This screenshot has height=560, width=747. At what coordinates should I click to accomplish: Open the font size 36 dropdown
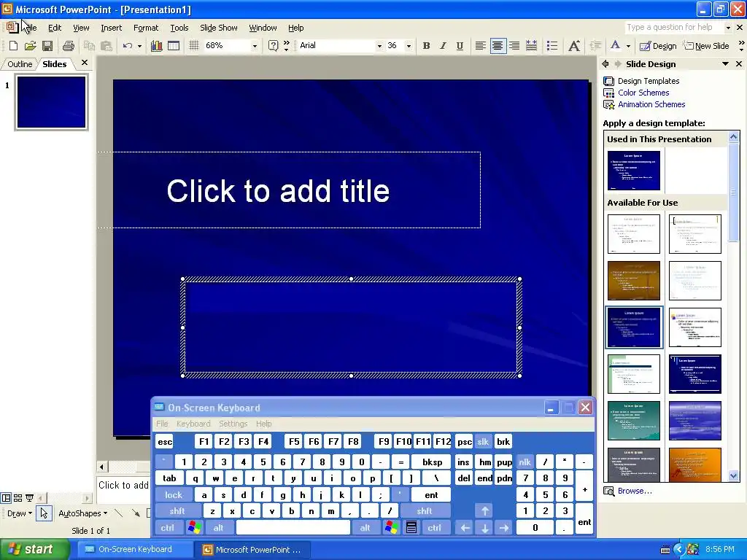pos(409,46)
